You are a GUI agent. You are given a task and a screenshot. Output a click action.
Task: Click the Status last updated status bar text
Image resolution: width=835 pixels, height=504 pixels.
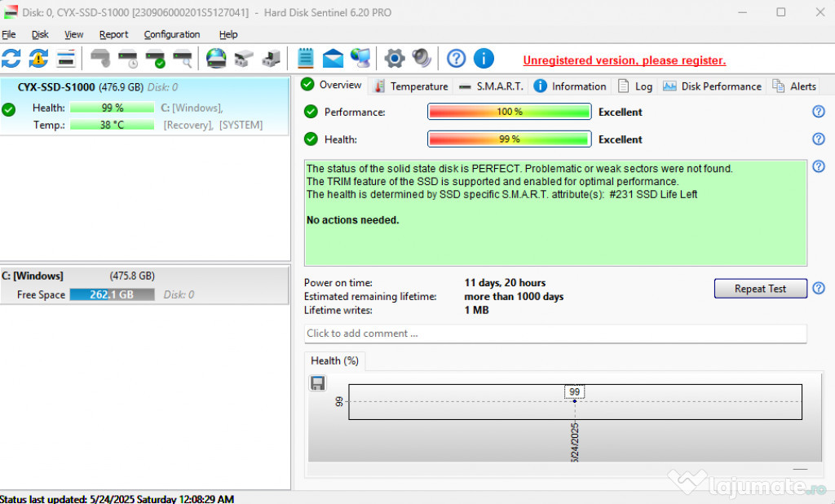tap(117, 499)
